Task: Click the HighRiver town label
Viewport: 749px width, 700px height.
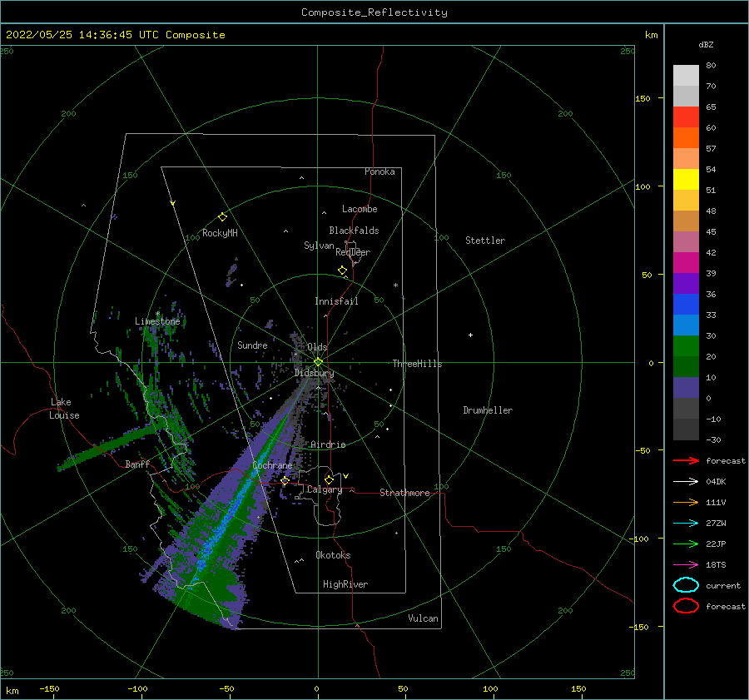Action: click(345, 584)
